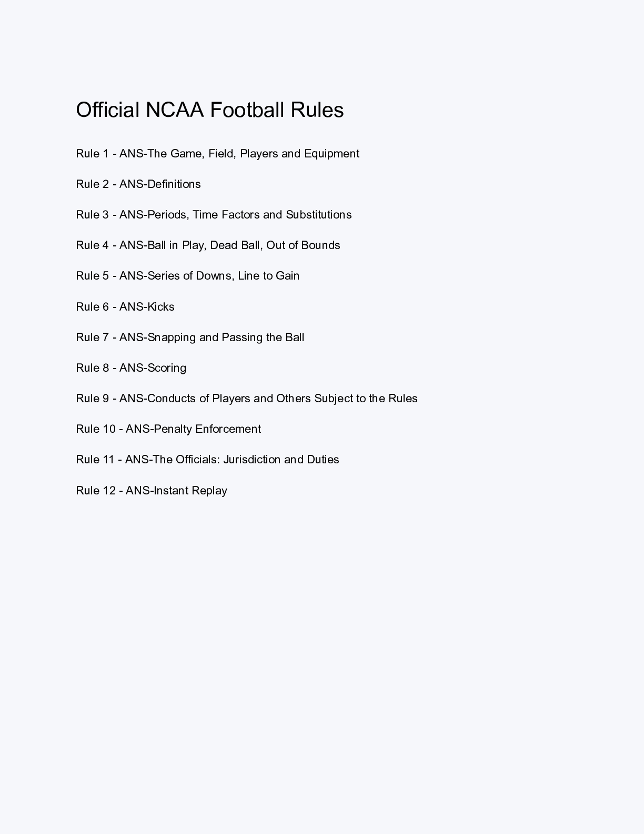644x834 pixels.
Task: Select Rule 9 Conducts of Players text
Action: pos(247,399)
